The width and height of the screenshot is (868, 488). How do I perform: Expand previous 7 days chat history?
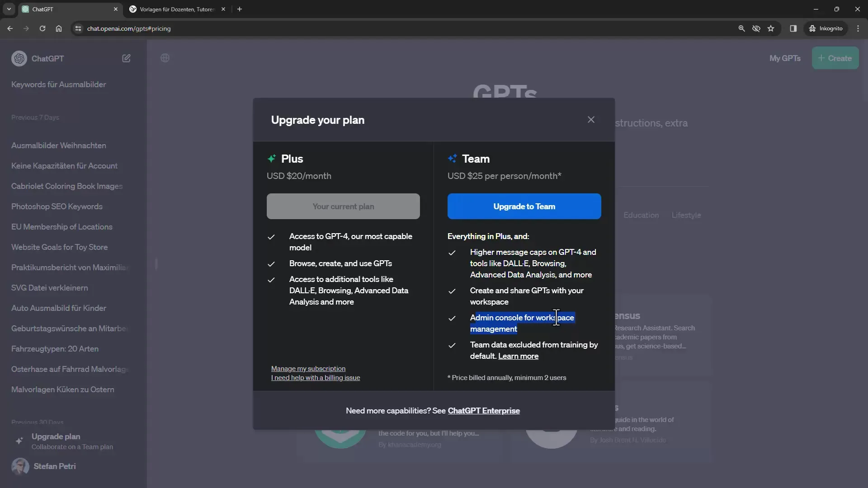[36, 117]
